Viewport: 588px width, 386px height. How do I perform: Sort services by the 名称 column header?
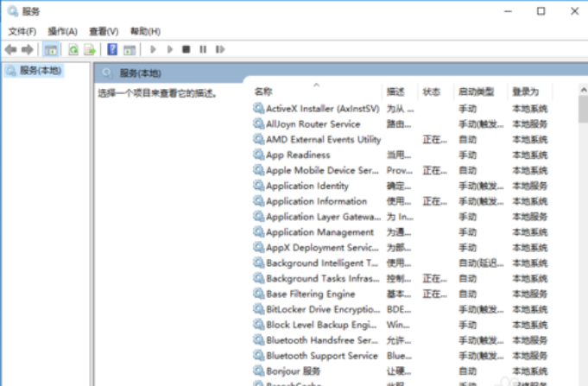(263, 92)
